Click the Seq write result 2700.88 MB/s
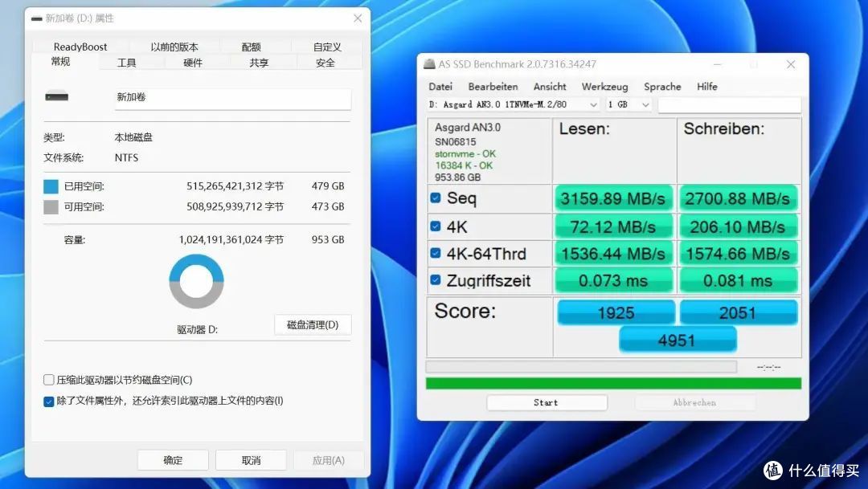The width and height of the screenshot is (868, 489). (x=738, y=198)
